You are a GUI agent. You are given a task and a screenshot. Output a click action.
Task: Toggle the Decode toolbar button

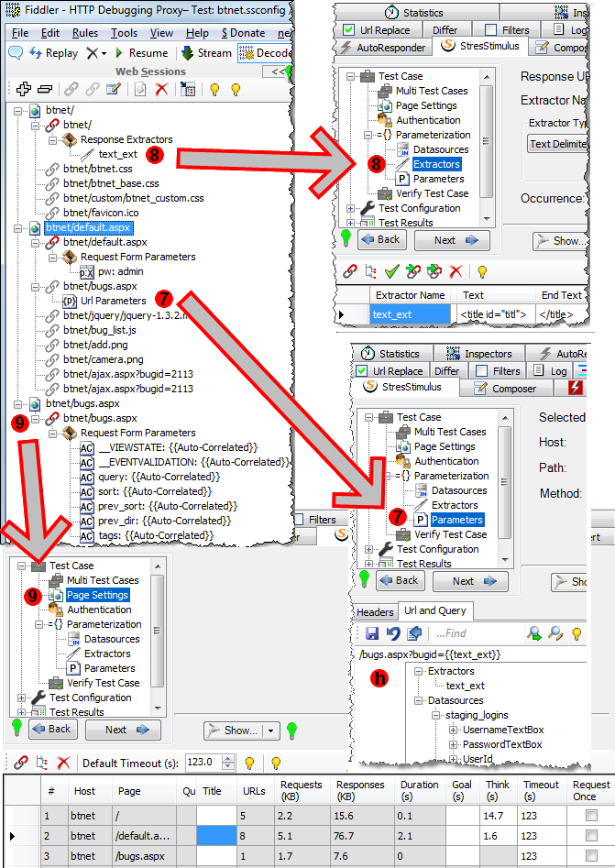click(265, 53)
